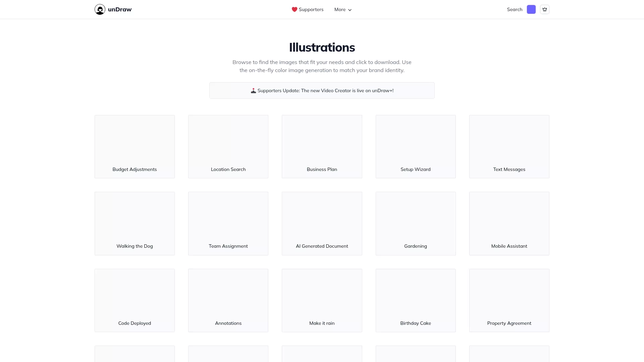The image size is (644, 362).
Task: Click the Search link in header
Action: 515,9
